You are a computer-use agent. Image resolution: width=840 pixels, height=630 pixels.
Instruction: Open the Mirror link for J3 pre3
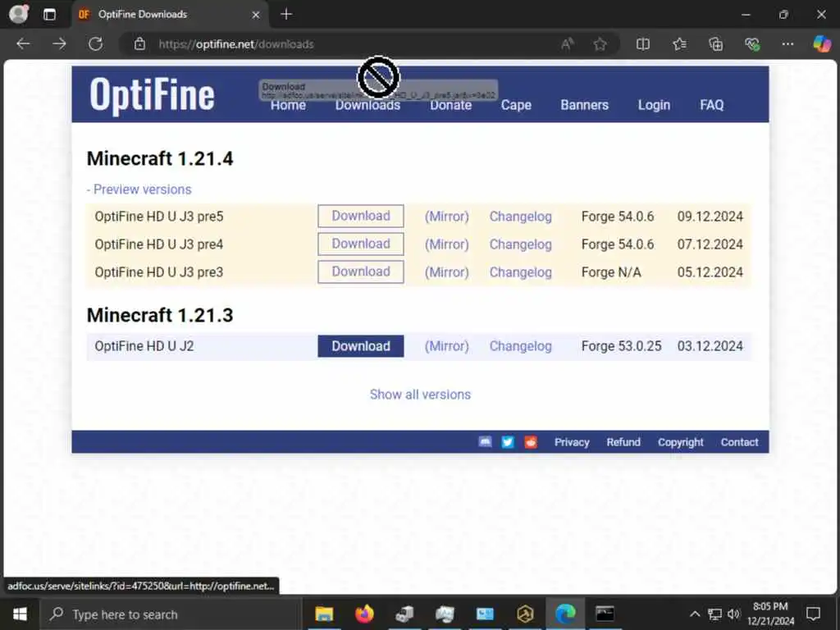pos(447,272)
